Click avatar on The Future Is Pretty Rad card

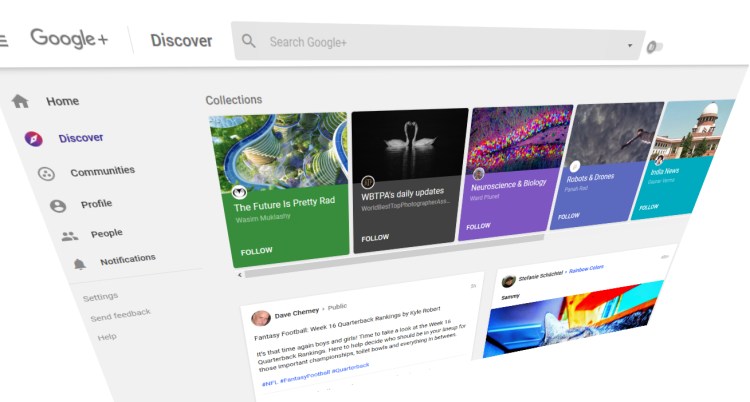click(239, 192)
